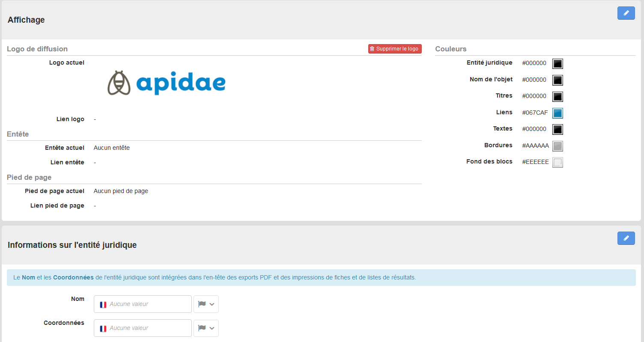644x342 pixels.
Task: Click the Nom de l'objet color swatch
Action: tap(558, 80)
